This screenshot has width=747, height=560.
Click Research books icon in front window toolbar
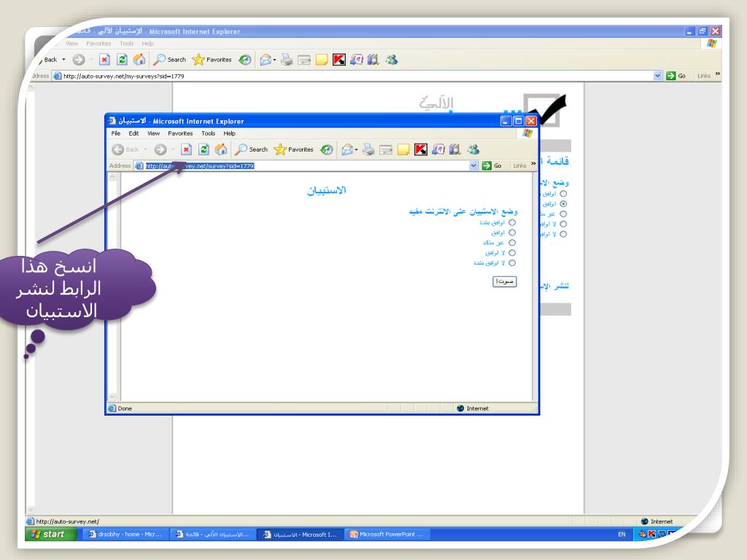pos(455,149)
